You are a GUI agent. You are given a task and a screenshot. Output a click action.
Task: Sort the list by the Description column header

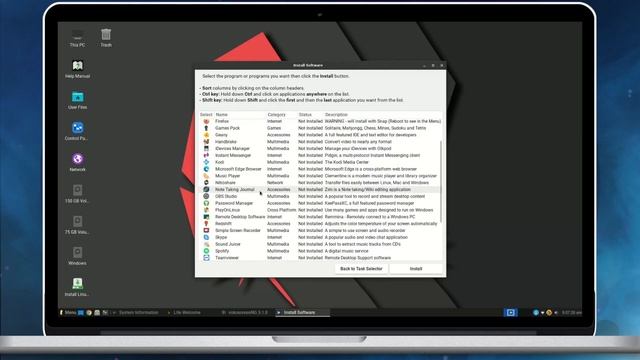click(336, 115)
